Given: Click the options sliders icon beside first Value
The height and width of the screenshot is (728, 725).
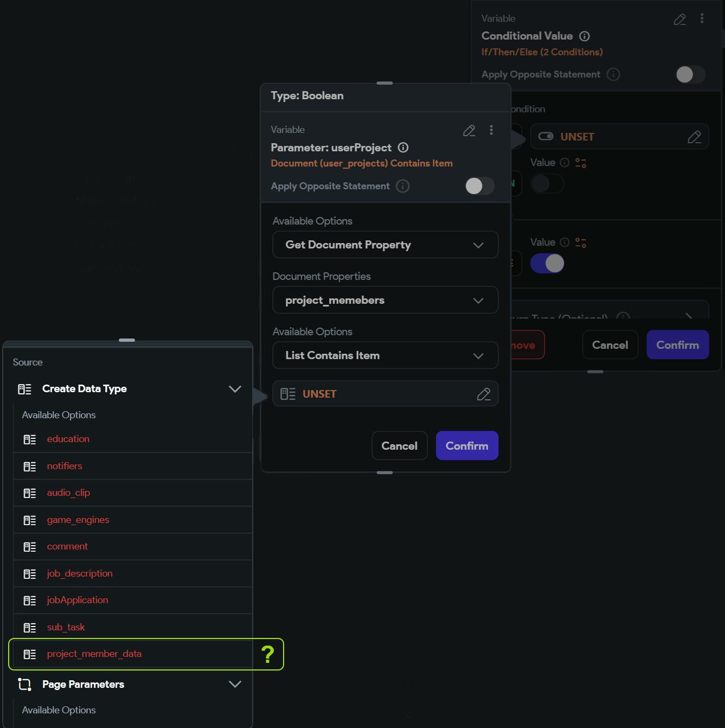Looking at the screenshot, I should click(x=581, y=163).
